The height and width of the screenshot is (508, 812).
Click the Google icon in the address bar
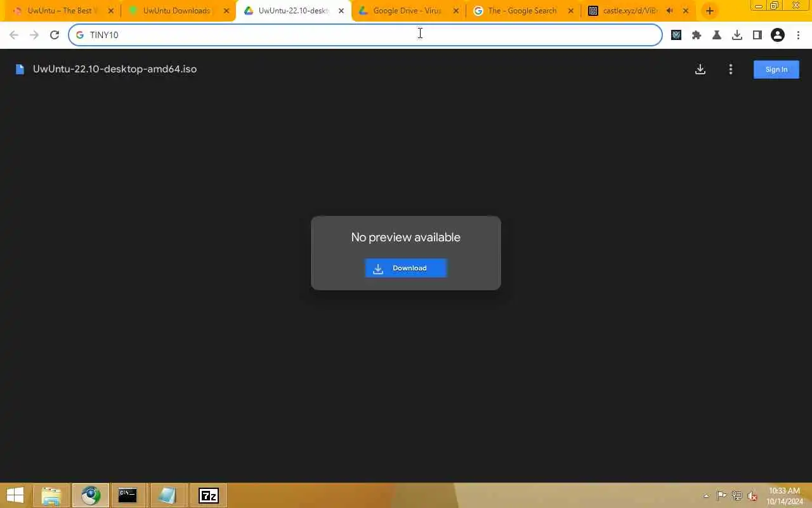[80, 35]
